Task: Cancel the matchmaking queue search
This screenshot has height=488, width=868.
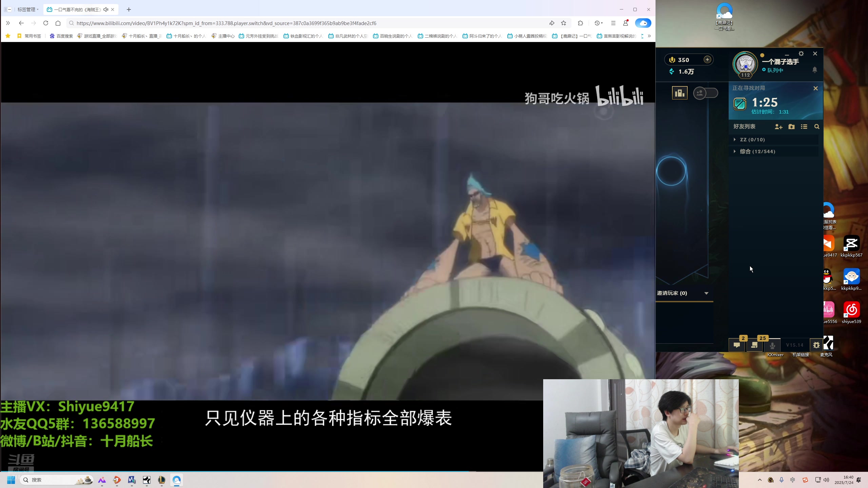Action: (x=815, y=88)
